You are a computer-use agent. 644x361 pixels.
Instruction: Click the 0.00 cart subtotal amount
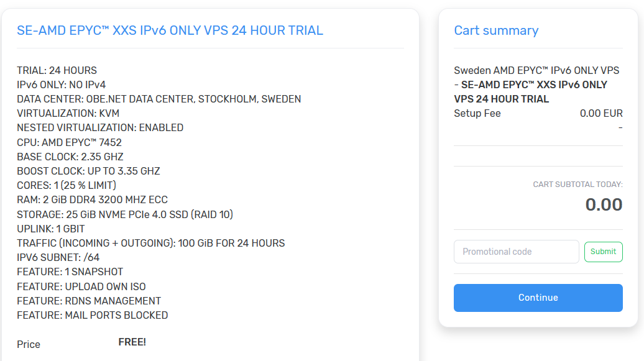[x=604, y=204]
